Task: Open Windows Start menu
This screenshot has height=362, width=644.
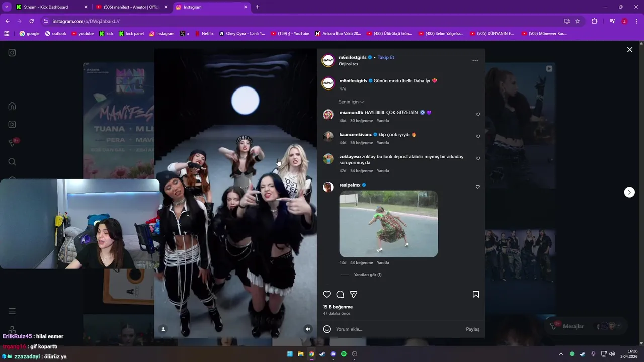Action: point(290,354)
